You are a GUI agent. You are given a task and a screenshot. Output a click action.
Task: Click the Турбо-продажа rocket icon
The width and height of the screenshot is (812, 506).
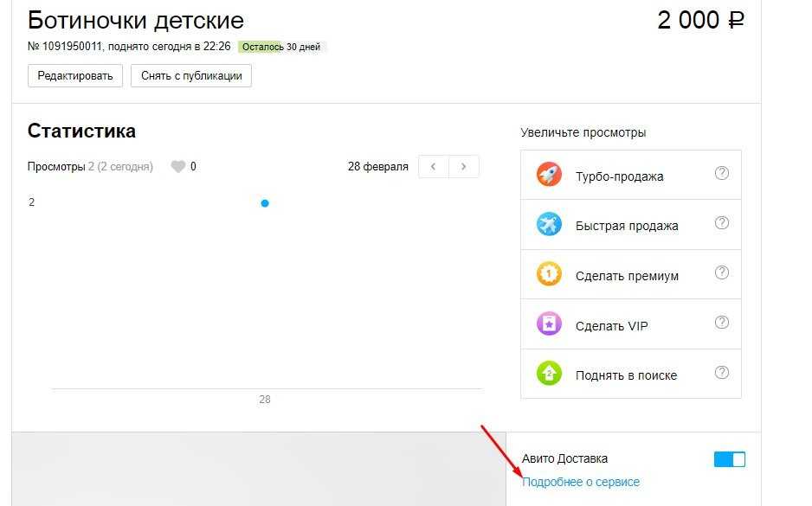click(x=549, y=175)
